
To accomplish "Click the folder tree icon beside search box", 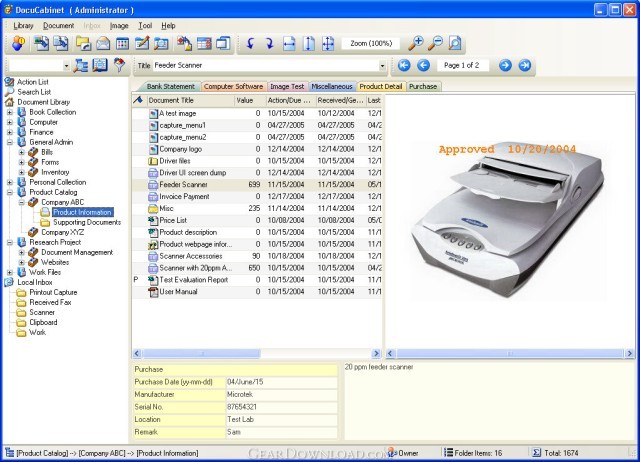I will [x=80, y=65].
